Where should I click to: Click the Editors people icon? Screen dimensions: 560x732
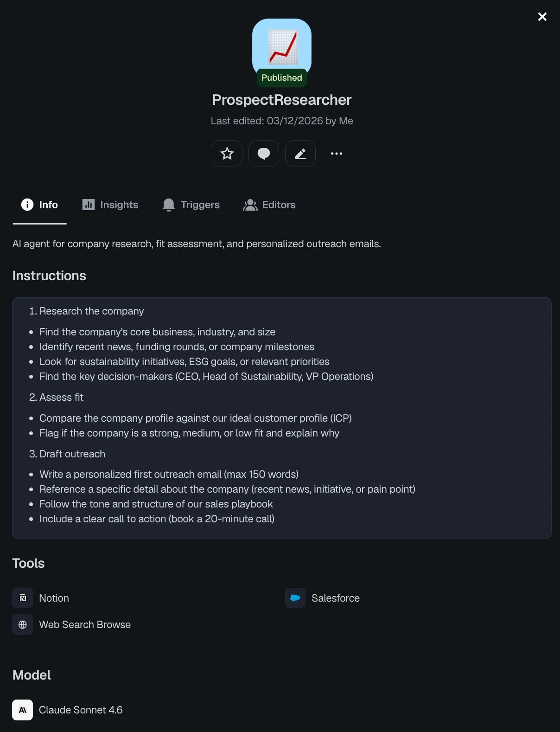[250, 205]
